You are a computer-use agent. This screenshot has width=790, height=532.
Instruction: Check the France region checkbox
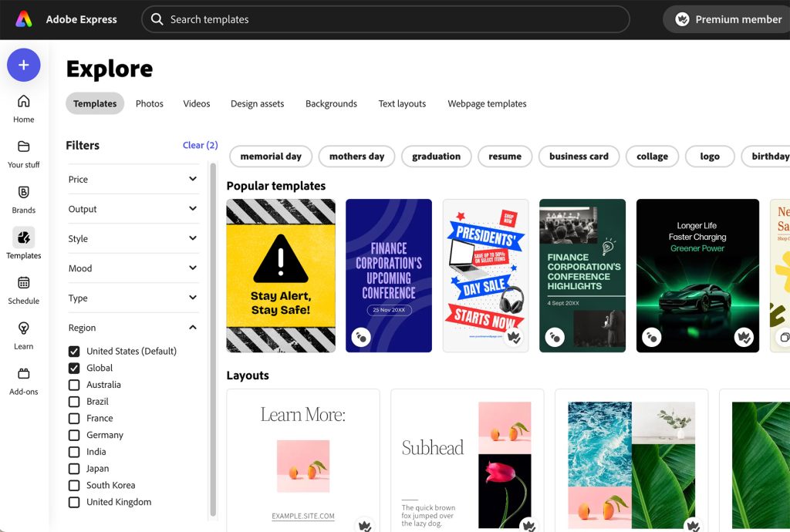point(74,418)
